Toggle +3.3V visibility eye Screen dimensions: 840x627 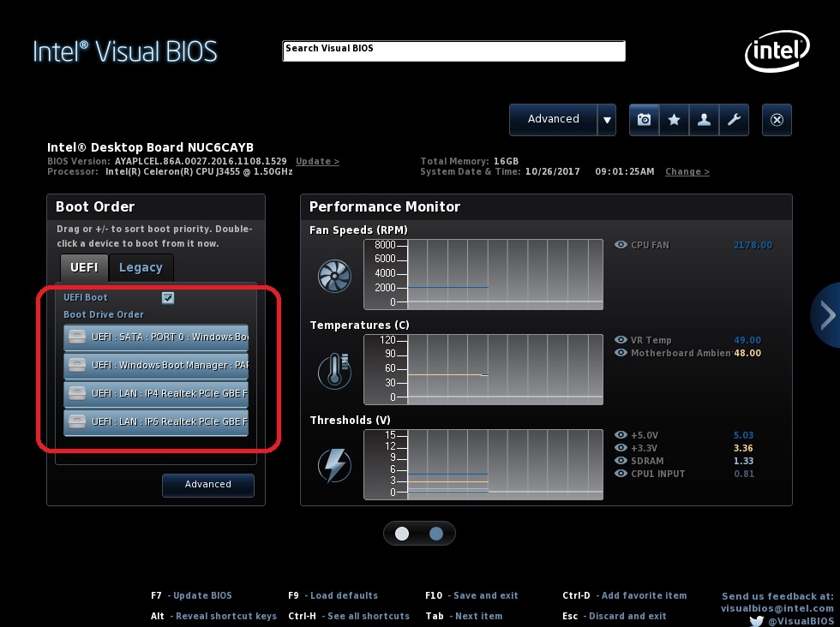[621, 448]
